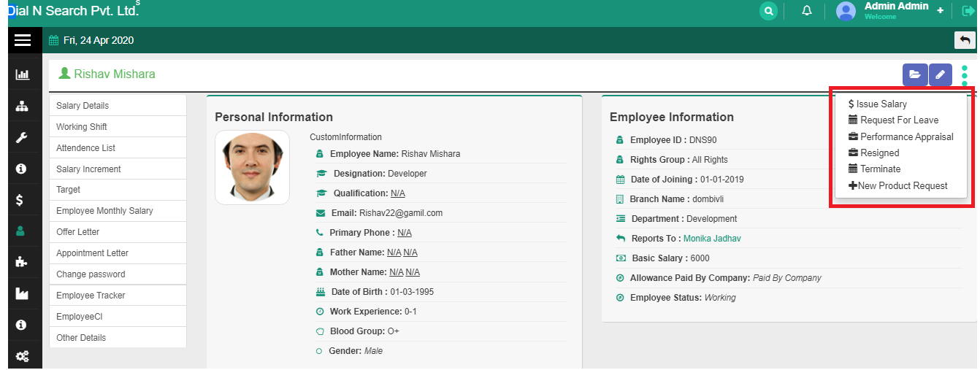Click the search icon in top header

(x=768, y=11)
